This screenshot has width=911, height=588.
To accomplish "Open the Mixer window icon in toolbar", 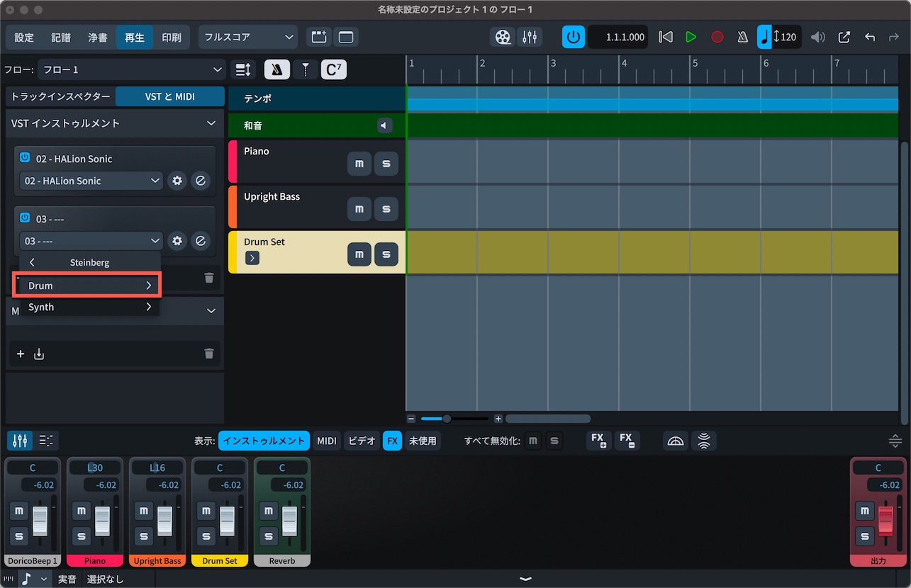I will click(529, 37).
